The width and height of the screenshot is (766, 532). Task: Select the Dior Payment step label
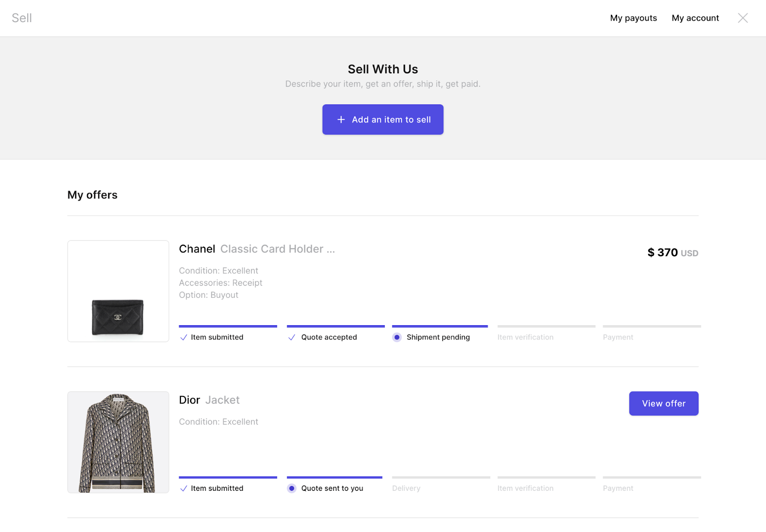pyautogui.click(x=618, y=488)
